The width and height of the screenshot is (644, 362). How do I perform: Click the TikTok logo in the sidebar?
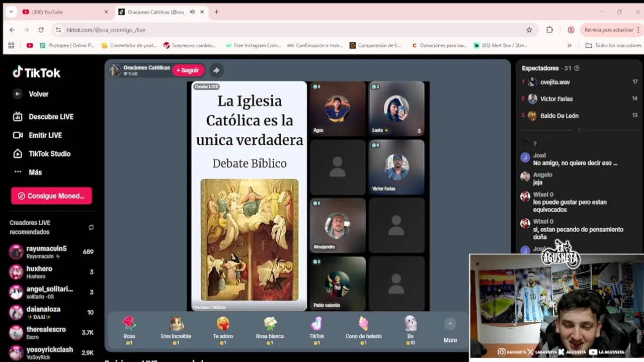click(x=36, y=73)
